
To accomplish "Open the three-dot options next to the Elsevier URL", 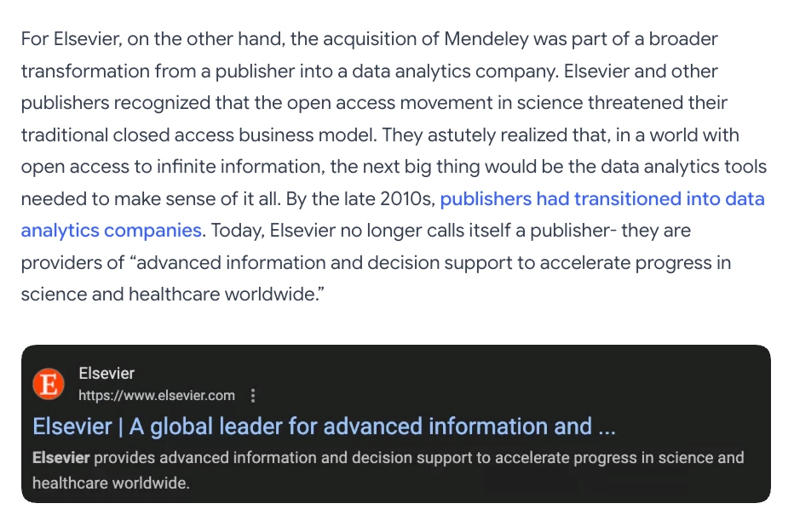I will click(252, 396).
